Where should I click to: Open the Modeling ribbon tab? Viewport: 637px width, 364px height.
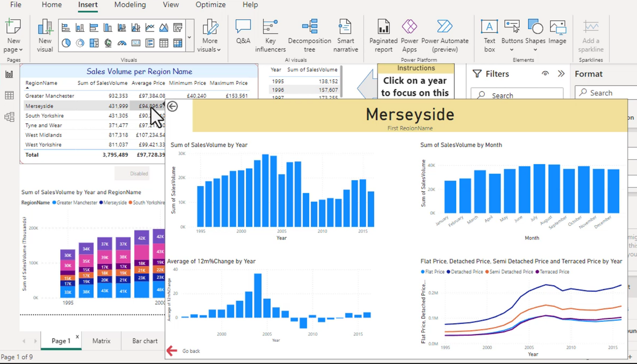(130, 5)
